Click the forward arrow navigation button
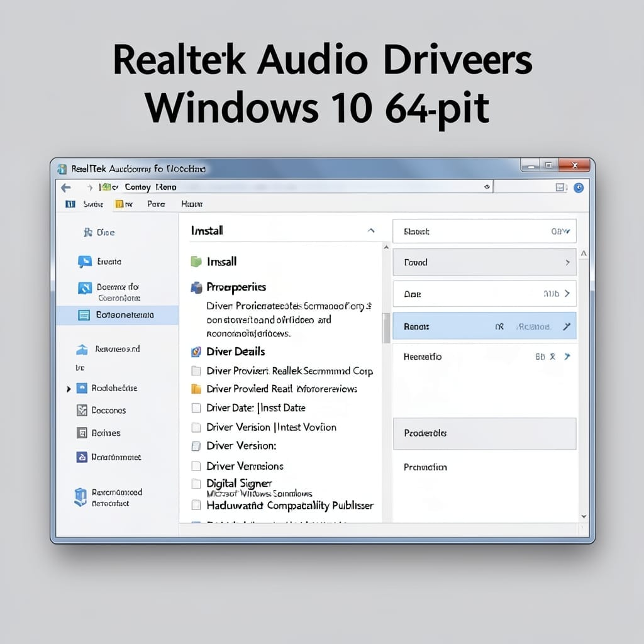Screen dimensions: 644x644 [x=90, y=187]
